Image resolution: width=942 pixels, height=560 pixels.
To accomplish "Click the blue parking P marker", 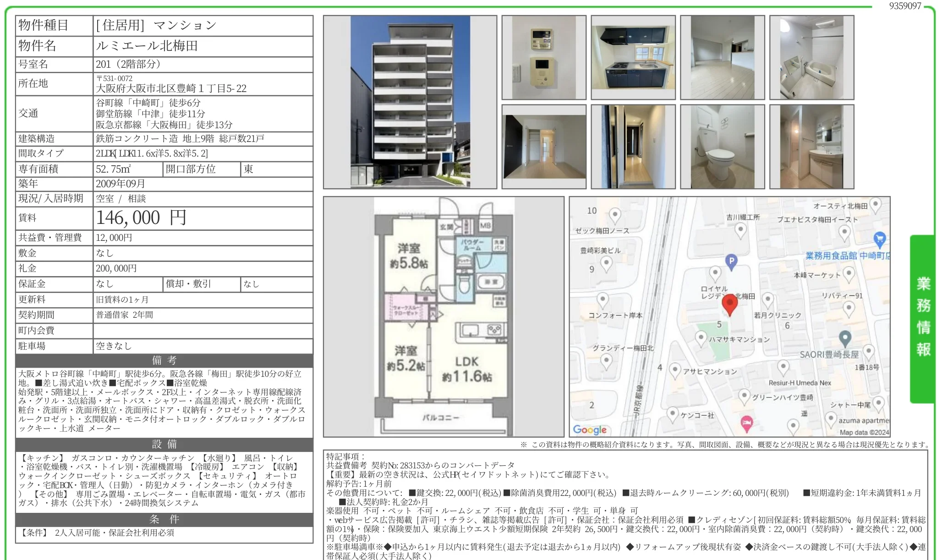I will coord(732,261).
